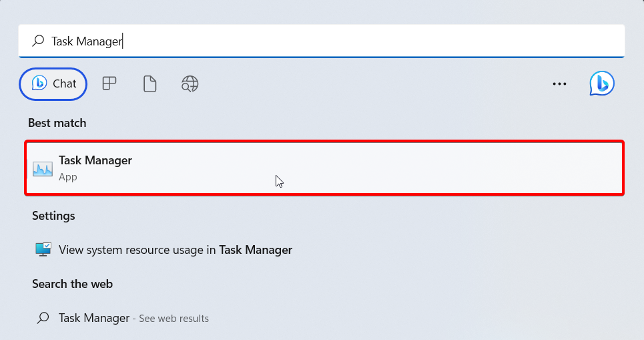The image size is (644, 340).
Task: Filter results by Web globe icon
Action: 190,83
